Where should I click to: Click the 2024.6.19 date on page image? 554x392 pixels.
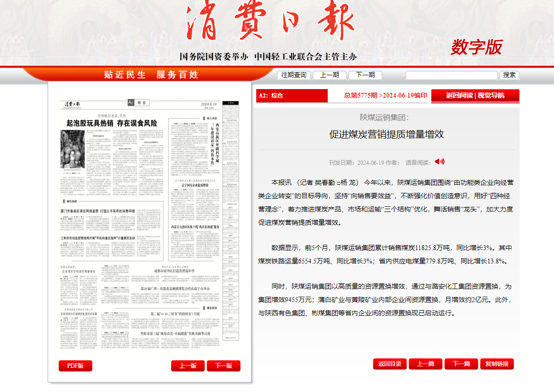pyautogui.click(x=209, y=104)
